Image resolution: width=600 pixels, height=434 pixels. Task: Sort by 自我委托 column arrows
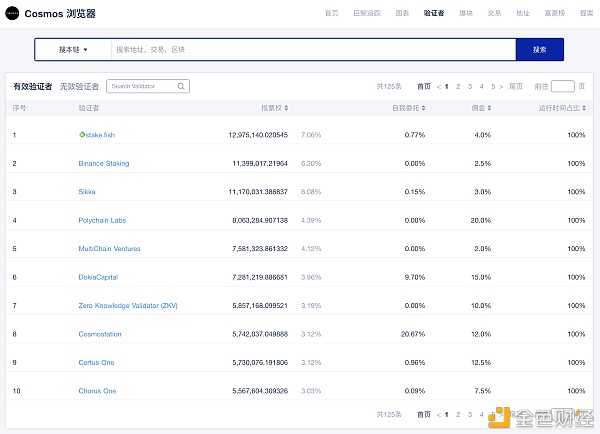coord(424,108)
